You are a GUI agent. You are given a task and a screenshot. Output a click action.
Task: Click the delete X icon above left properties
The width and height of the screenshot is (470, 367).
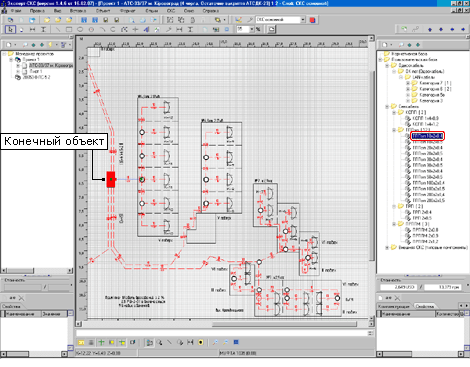21,298
